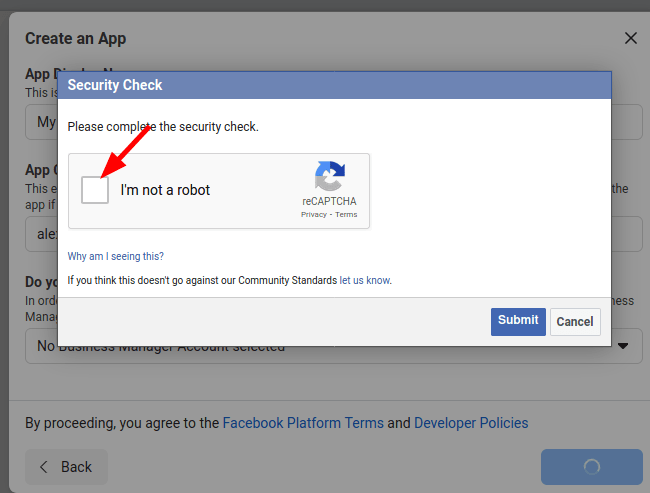Check the "I'm not a robot" checkbox
This screenshot has height=493, width=650.
pyautogui.click(x=95, y=190)
